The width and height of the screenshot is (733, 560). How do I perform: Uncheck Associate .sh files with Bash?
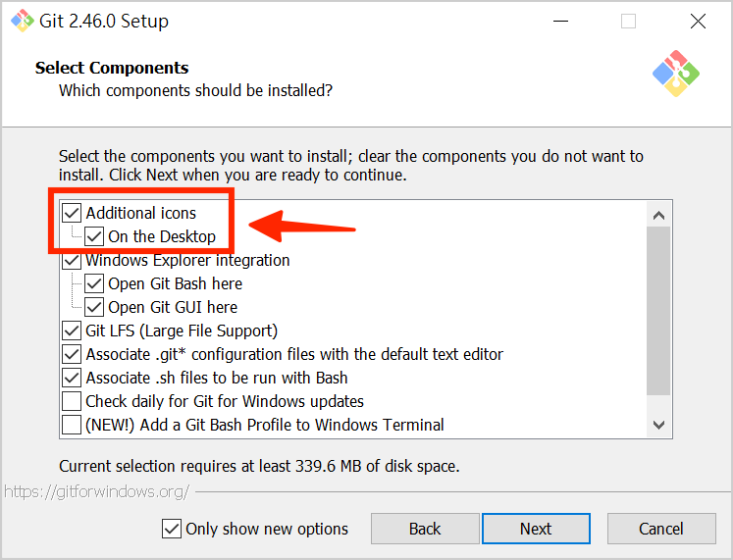coord(72,378)
